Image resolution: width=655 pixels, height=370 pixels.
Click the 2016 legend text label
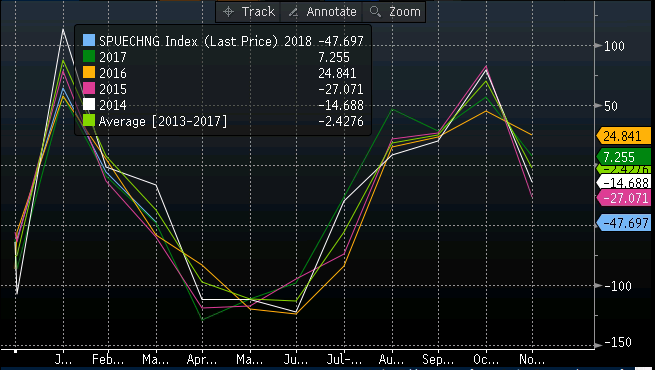(x=113, y=73)
